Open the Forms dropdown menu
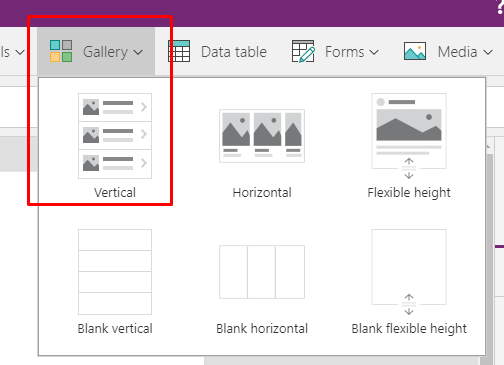Screen dimensions: 504x365 [x=335, y=52]
